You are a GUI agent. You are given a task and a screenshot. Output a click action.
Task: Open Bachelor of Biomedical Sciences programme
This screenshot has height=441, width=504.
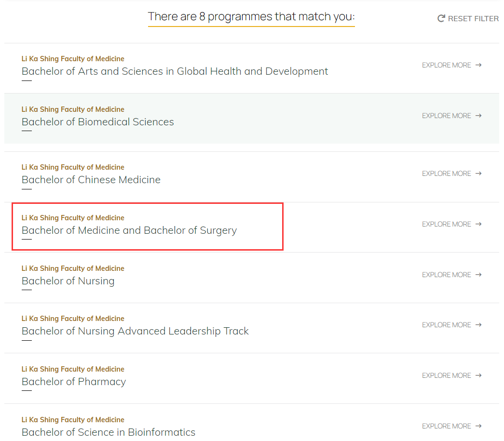tap(98, 122)
